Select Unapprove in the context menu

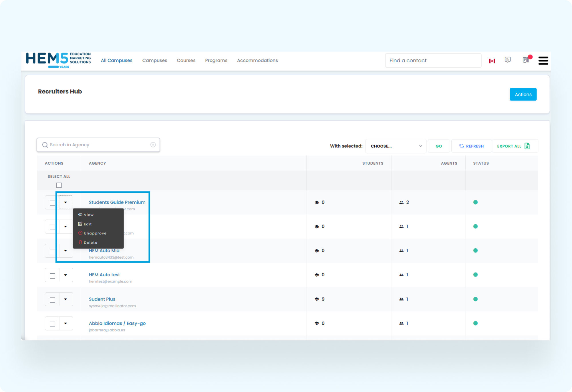pos(95,233)
